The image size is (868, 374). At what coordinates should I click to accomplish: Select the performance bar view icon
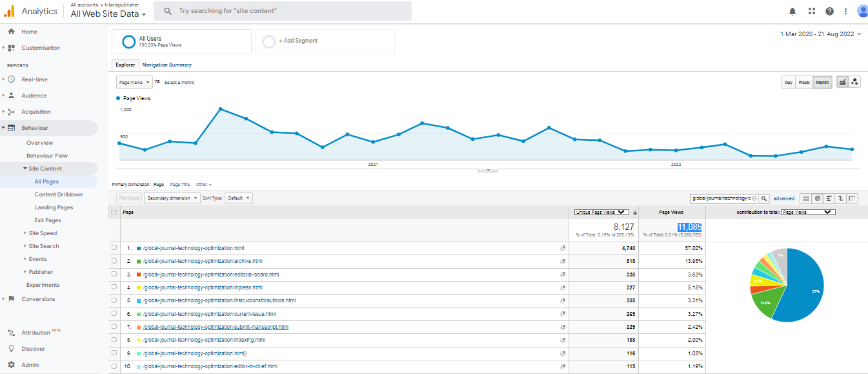(829, 198)
